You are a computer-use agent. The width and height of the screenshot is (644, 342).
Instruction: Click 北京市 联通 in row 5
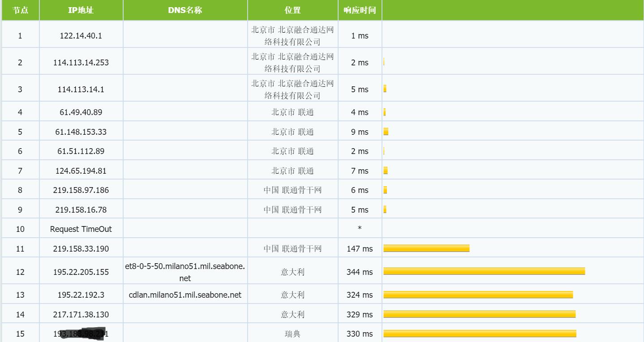click(x=292, y=132)
